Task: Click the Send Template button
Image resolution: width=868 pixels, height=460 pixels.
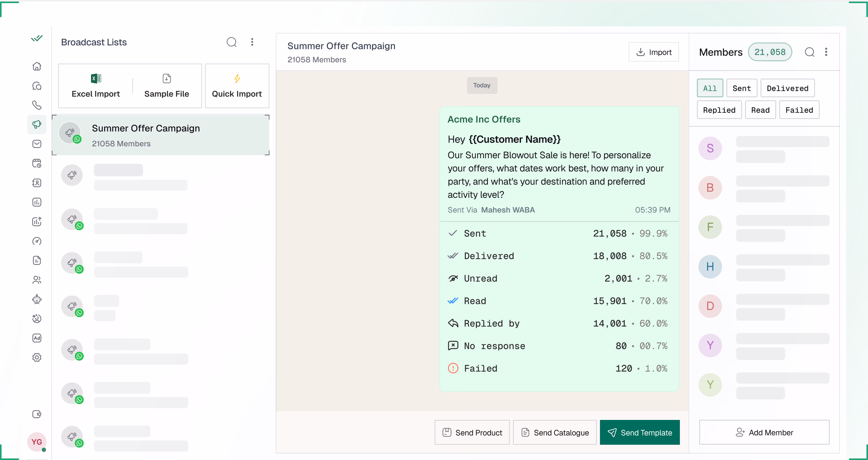Action: pos(639,432)
